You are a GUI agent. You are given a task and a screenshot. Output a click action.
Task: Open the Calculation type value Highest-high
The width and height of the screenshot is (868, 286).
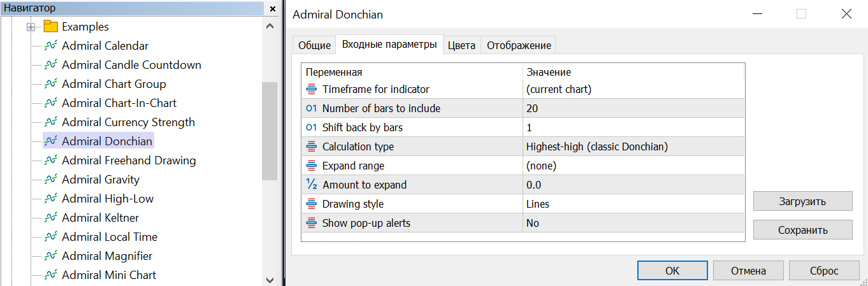(633, 147)
